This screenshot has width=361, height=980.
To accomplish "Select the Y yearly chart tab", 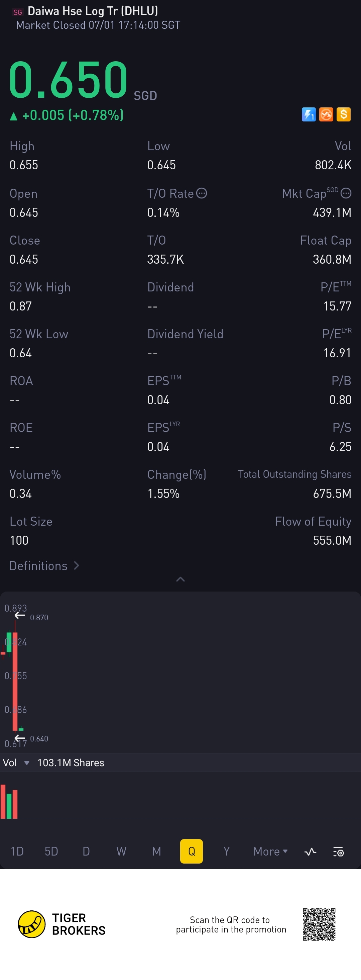I will point(227,852).
